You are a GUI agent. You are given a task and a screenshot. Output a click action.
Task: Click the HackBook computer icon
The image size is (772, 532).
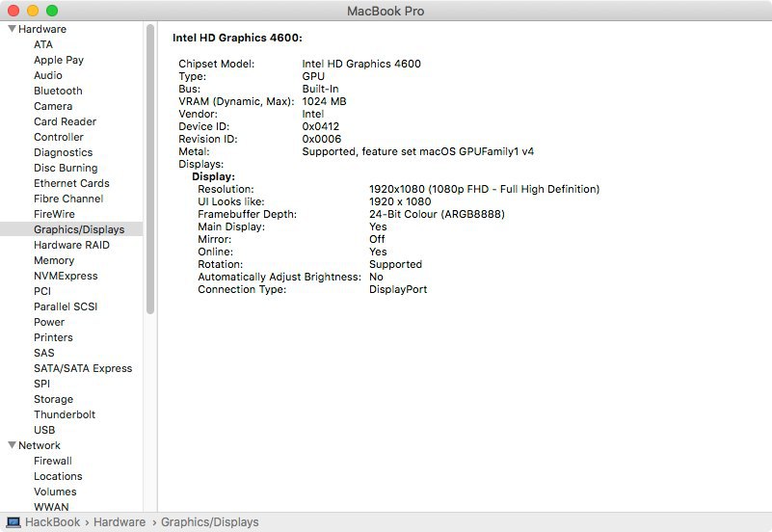pyautogui.click(x=13, y=522)
